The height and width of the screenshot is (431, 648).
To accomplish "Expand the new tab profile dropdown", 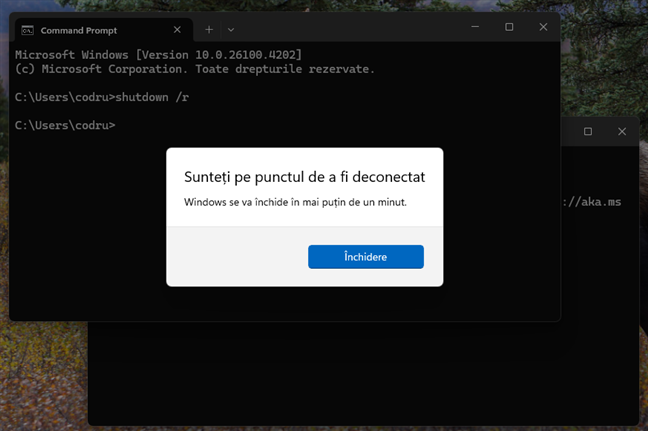I will point(231,30).
